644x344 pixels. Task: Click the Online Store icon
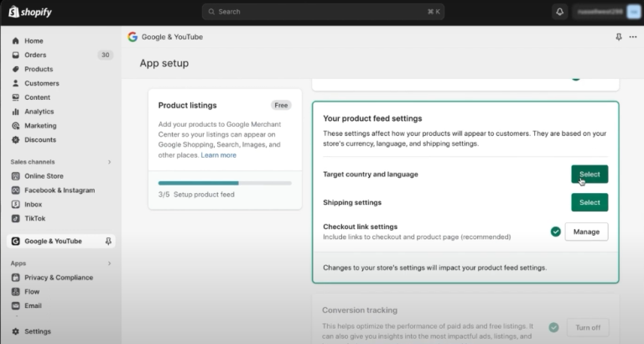pos(16,176)
